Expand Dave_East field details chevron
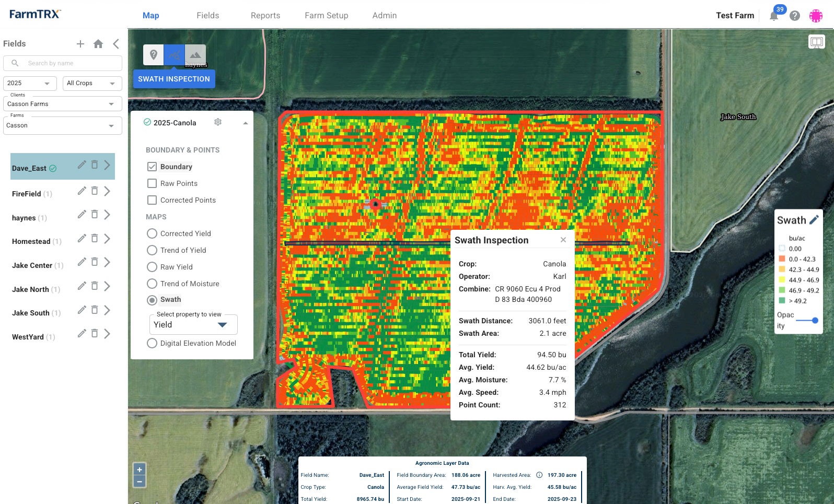 (x=107, y=165)
